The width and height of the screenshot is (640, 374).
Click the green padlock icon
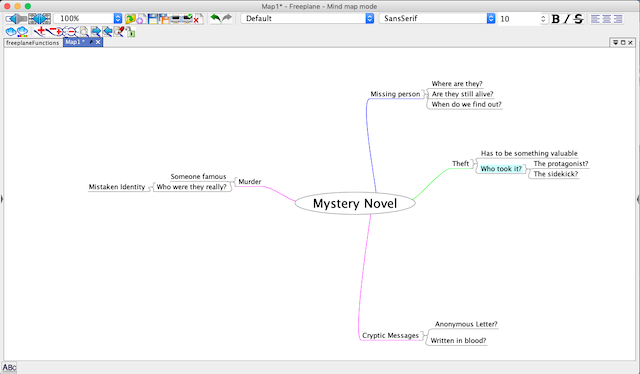click(131, 32)
